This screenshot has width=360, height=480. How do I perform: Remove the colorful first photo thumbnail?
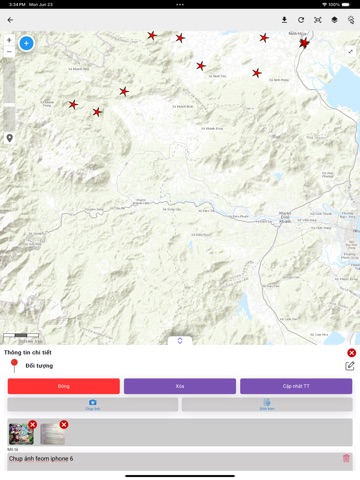point(32,424)
